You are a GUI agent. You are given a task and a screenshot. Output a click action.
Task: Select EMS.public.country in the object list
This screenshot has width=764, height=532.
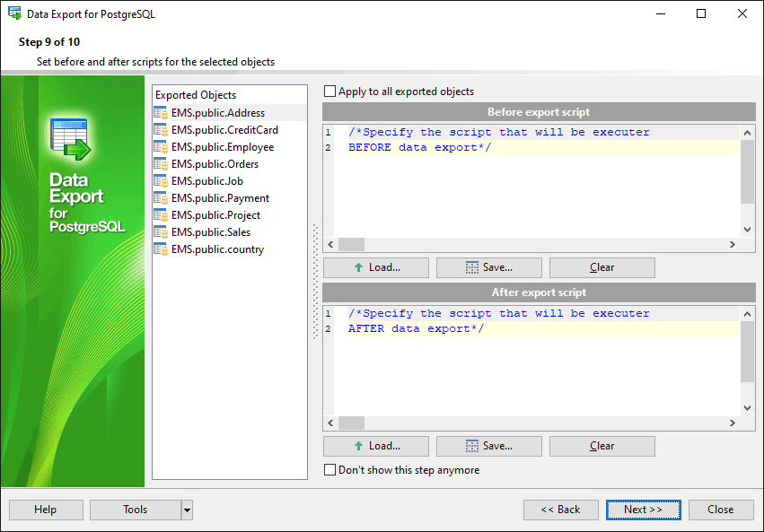click(x=217, y=249)
